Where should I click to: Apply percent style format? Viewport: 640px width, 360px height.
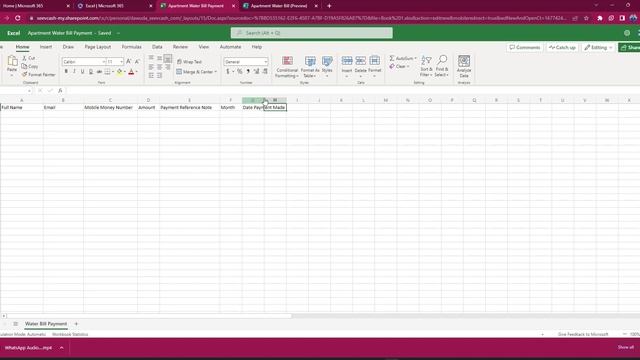240,71
